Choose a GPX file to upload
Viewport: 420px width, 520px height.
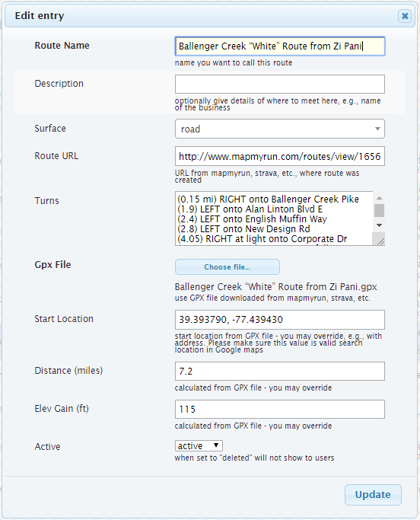pyautogui.click(x=227, y=267)
